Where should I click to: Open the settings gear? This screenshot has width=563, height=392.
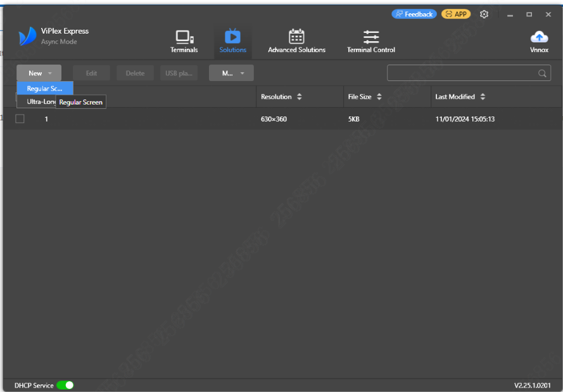[484, 13]
